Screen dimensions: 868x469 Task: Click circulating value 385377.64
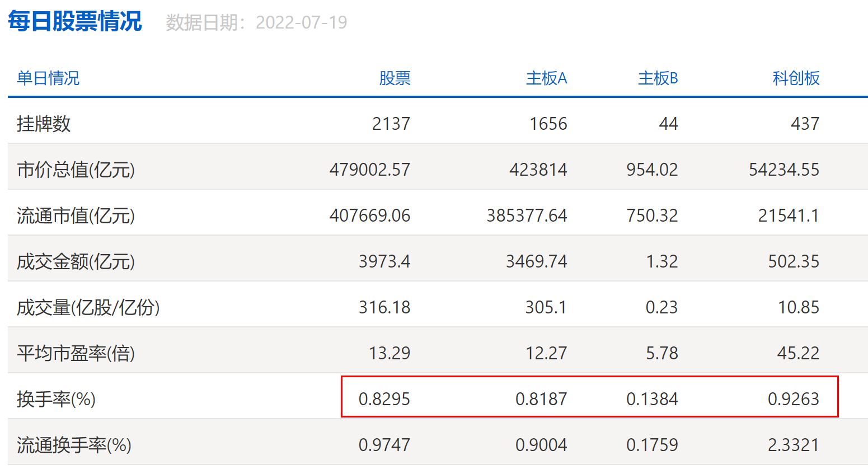(x=527, y=215)
